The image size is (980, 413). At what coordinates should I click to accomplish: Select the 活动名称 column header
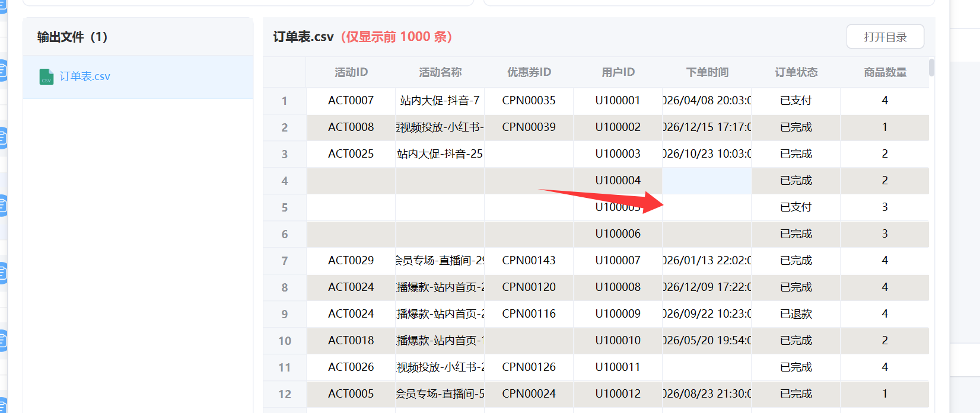click(x=440, y=72)
